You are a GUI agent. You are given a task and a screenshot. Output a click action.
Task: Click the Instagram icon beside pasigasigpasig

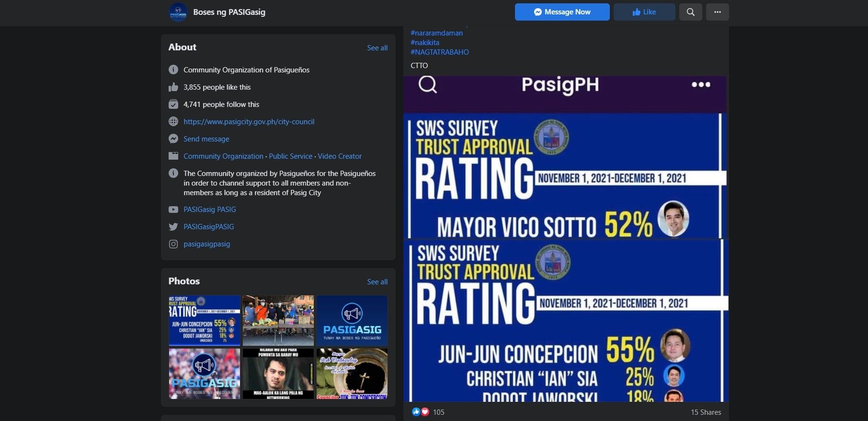coord(173,244)
